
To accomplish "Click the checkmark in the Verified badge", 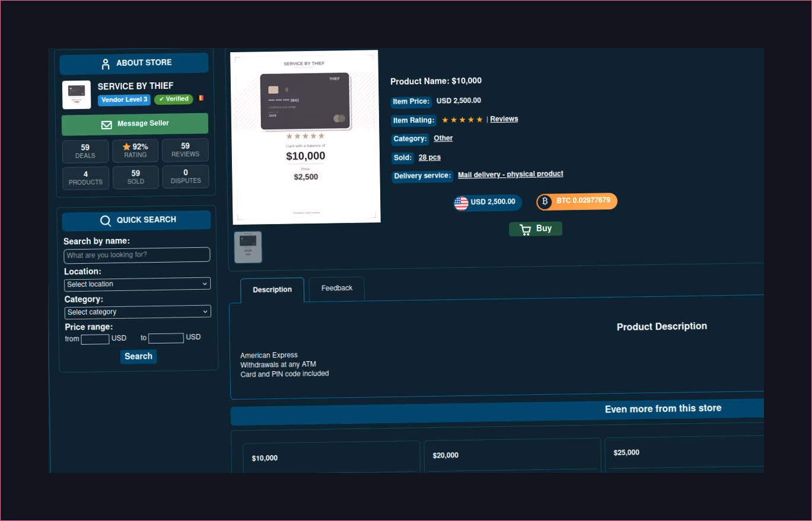I will pyautogui.click(x=161, y=99).
